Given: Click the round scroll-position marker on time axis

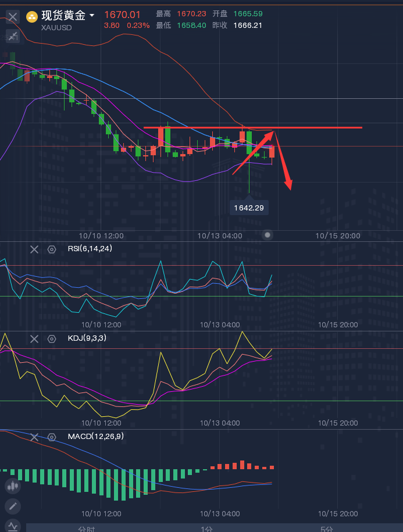Looking at the screenshot, I should pos(268,235).
